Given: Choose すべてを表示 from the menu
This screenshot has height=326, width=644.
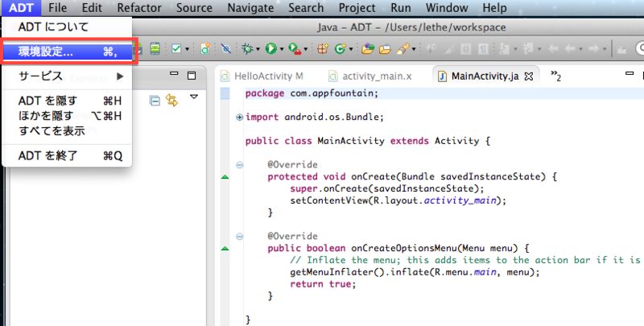Looking at the screenshot, I should [x=68, y=131].
